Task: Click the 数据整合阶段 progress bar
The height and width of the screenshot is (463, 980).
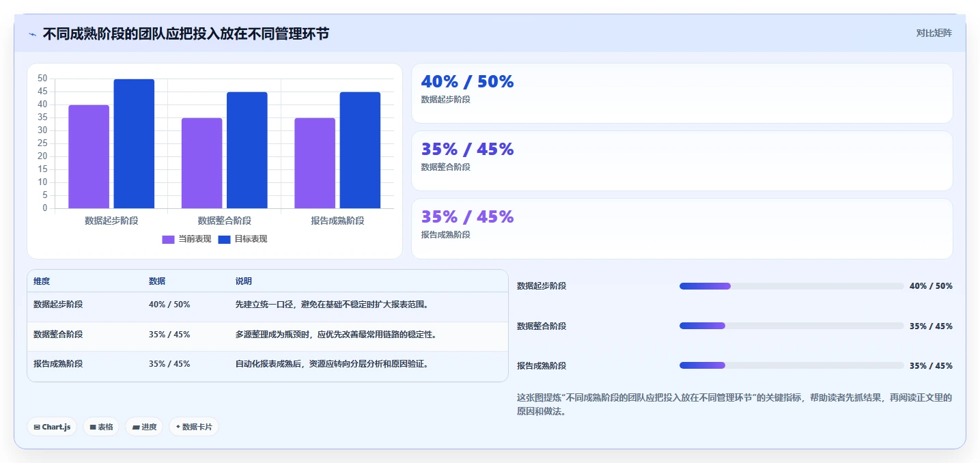Action: (x=792, y=326)
